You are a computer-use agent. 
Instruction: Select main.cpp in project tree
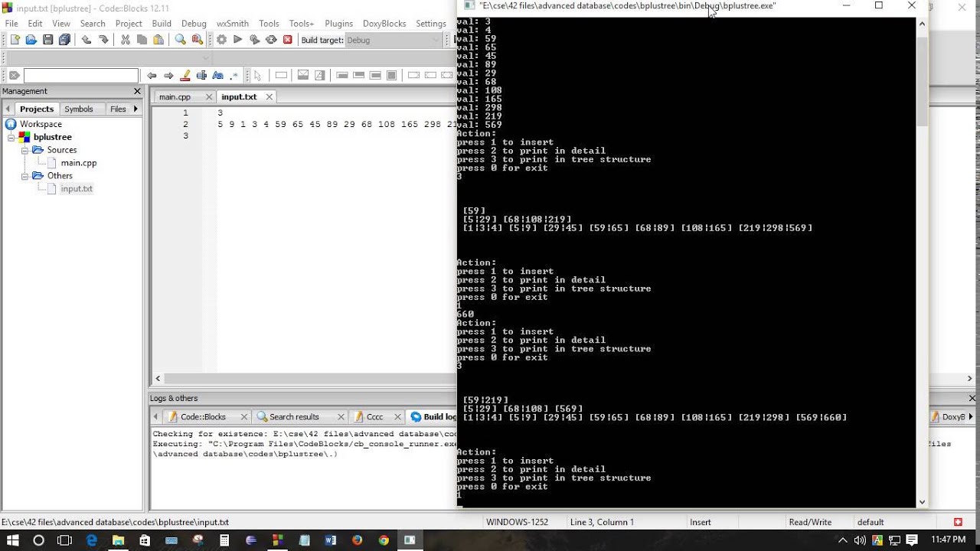[x=79, y=163]
